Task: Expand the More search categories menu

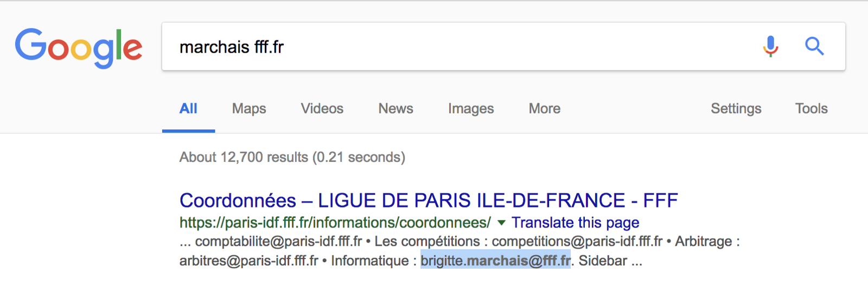Action: (x=545, y=109)
